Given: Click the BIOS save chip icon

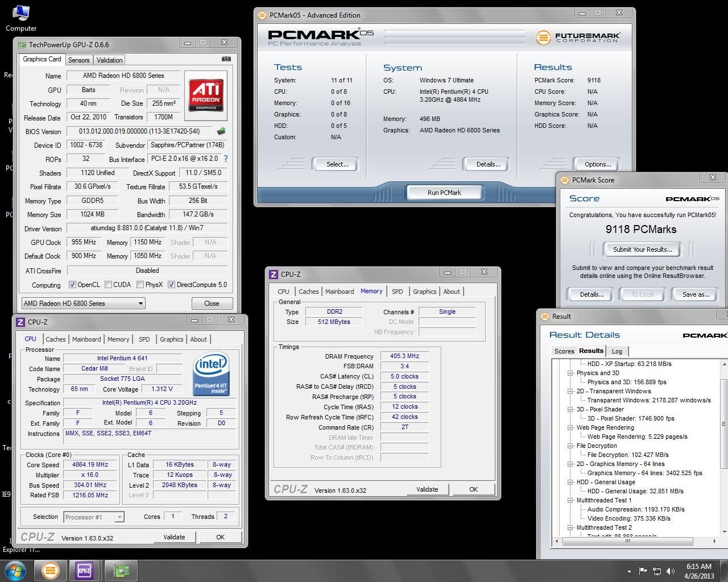Looking at the screenshot, I should click(x=221, y=131).
